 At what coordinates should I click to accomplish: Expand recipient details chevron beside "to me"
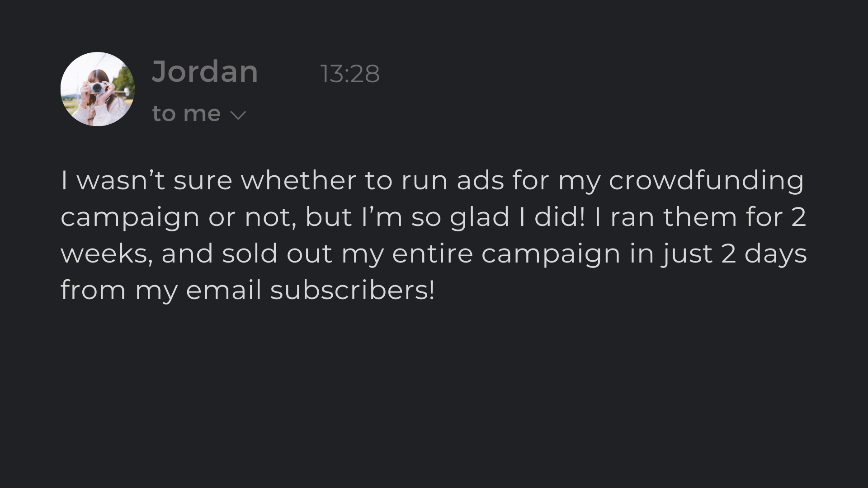238,115
